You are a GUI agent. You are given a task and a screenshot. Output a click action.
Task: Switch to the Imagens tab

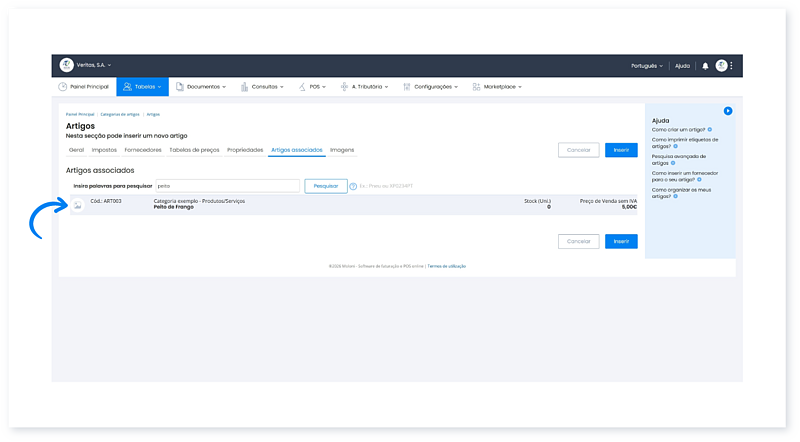(x=342, y=150)
